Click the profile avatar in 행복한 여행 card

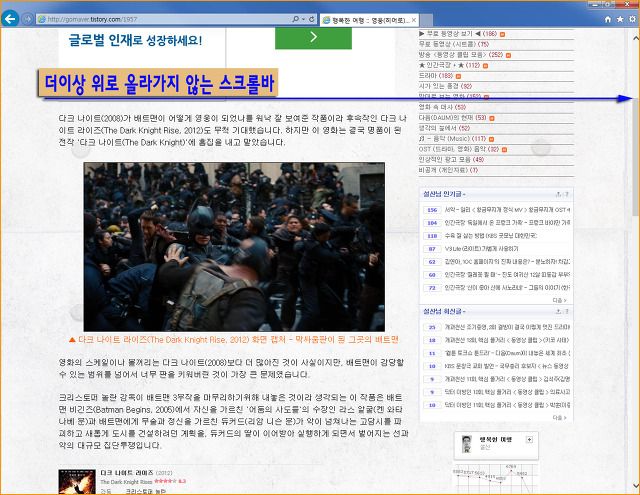[x=466, y=444]
